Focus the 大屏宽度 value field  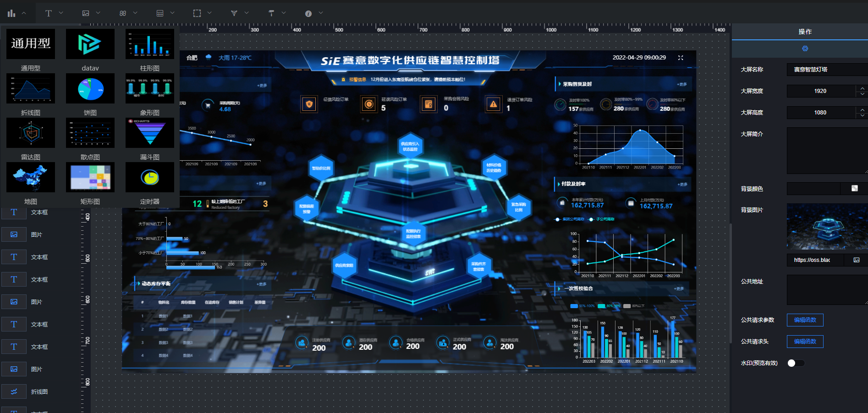click(821, 91)
